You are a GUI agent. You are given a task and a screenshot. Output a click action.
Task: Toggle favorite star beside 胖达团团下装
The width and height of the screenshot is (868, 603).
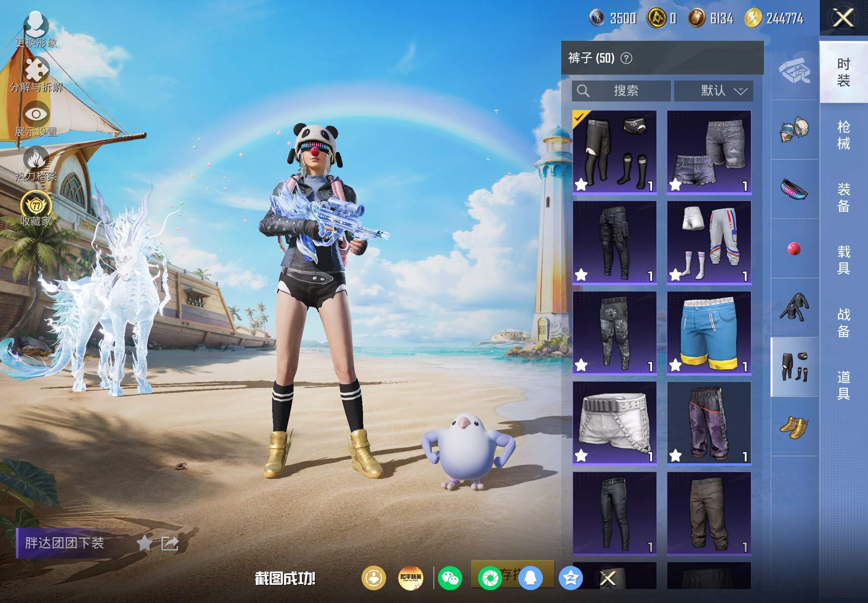(x=144, y=543)
